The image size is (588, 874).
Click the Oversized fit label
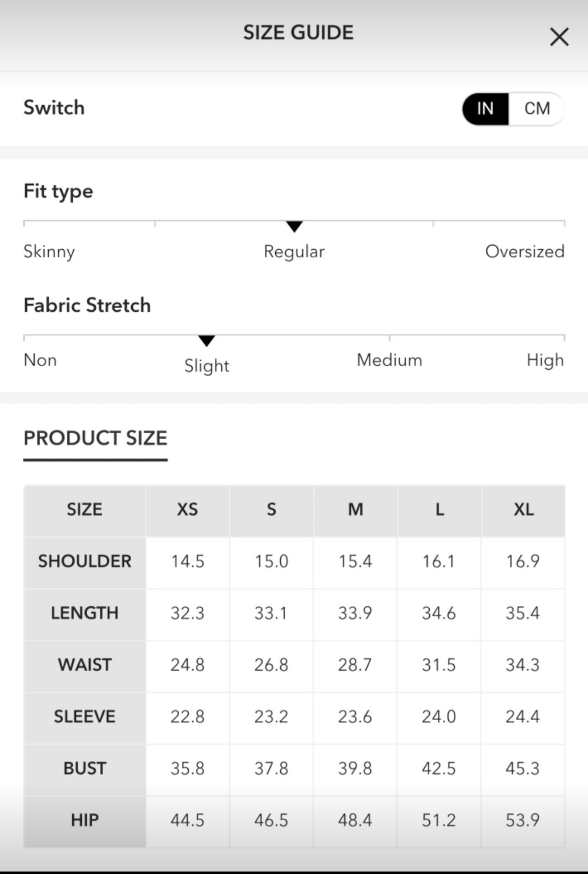pos(525,251)
